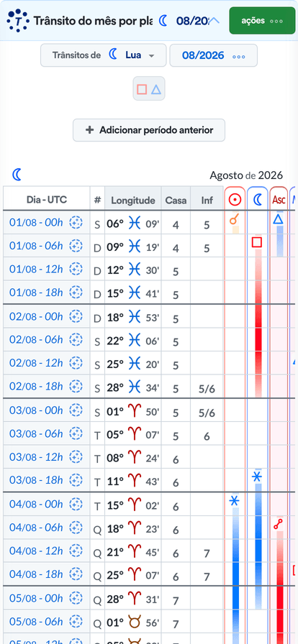Click the Pisces glyph in the 06° 09' longitude
The height and width of the screenshot is (644, 298).
coord(135,223)
